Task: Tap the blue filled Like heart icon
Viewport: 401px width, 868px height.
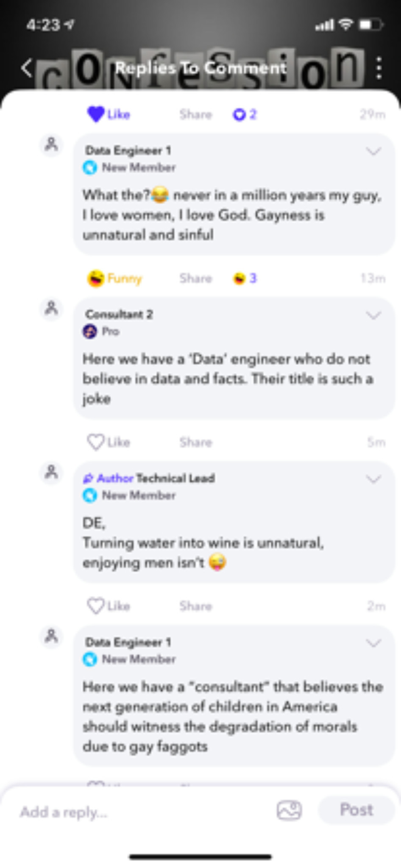Action: (96, 114)
